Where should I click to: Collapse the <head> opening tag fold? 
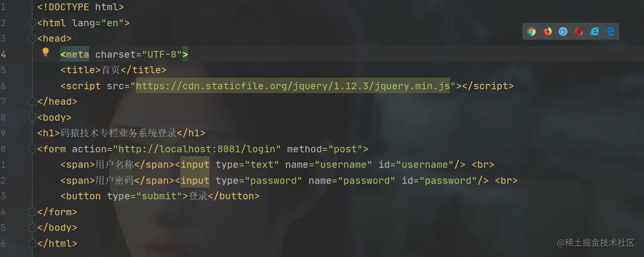[32, 38]
